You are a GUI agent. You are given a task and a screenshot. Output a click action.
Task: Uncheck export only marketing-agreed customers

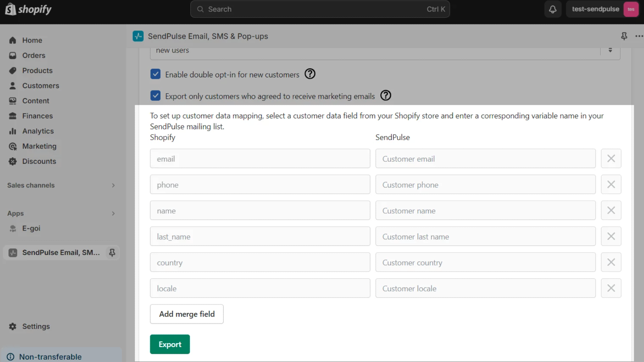pyautogui.click(x=155, y=96)
